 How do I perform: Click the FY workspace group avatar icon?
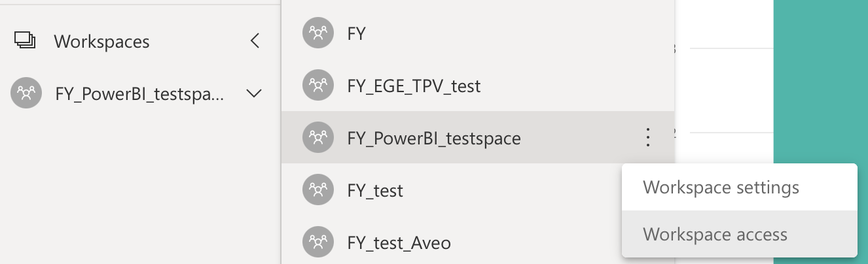click(318, 33)
